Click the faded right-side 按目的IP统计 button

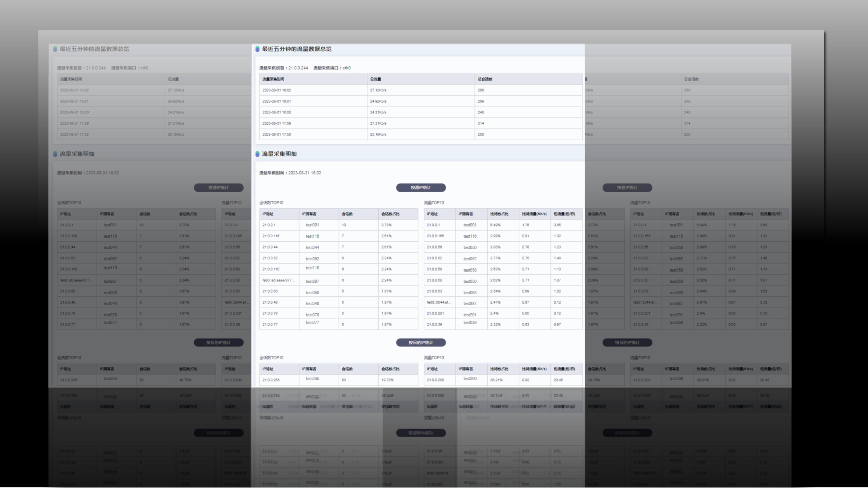627,343
